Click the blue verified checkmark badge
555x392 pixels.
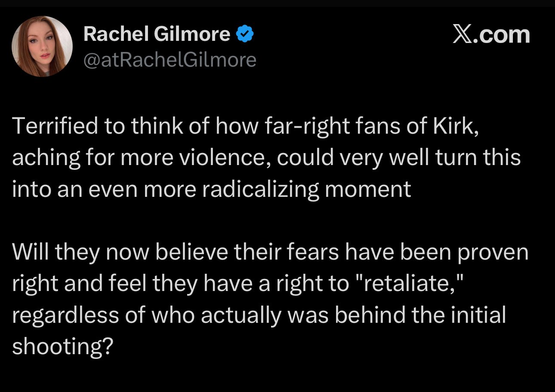(x=244, y=34)
